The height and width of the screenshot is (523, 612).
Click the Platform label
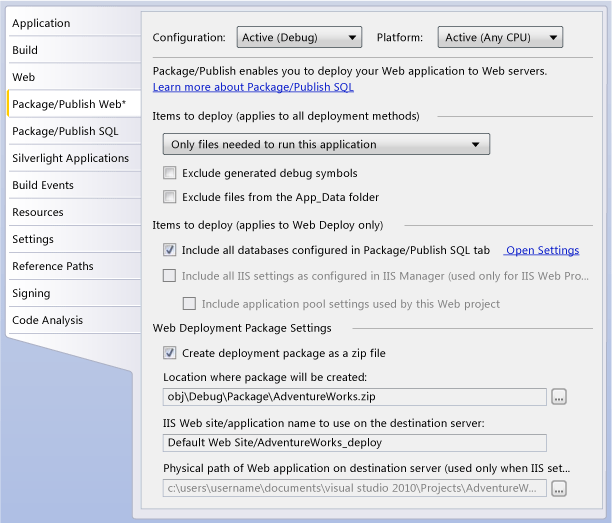[400, 37]
